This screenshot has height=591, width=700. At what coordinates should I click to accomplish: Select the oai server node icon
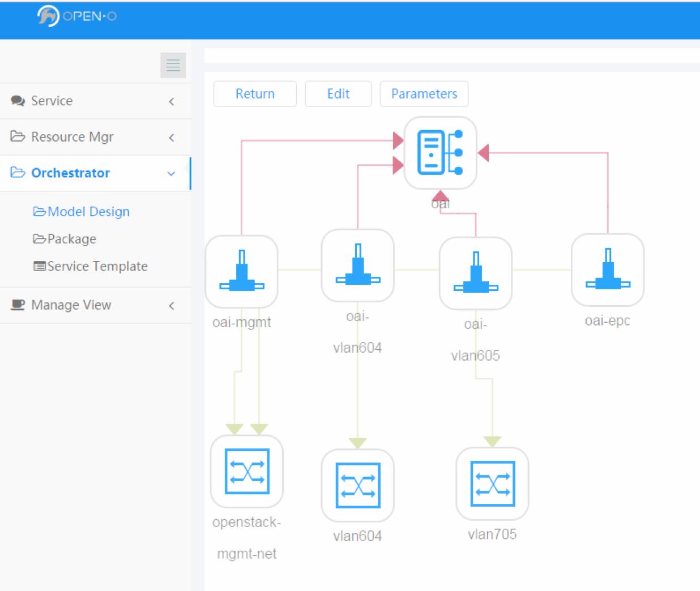coord(440,153)
